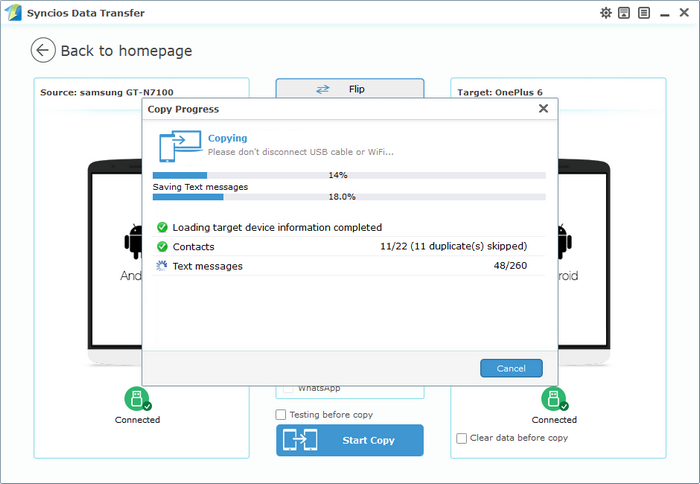The height and width of the screenshot is (484, 700).
Task: Click the 18.0% Saving Text messages progress bar
Action: click(349, 197)
